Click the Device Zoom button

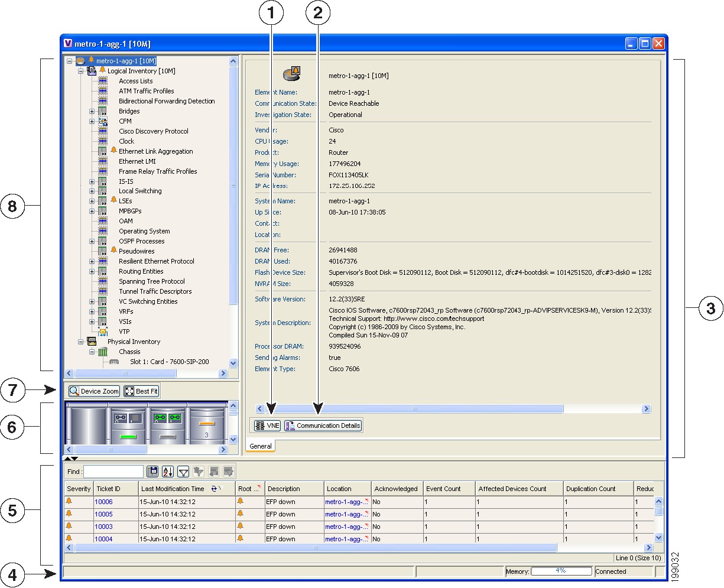pyautogui.click(x=94, y=391)
